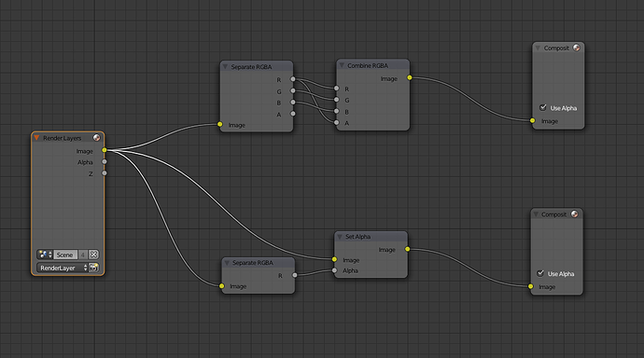This screenshot has height=358, width=644.
Task: Collapse the upper Separate RGBA node
Action: (x=225, y=66)
